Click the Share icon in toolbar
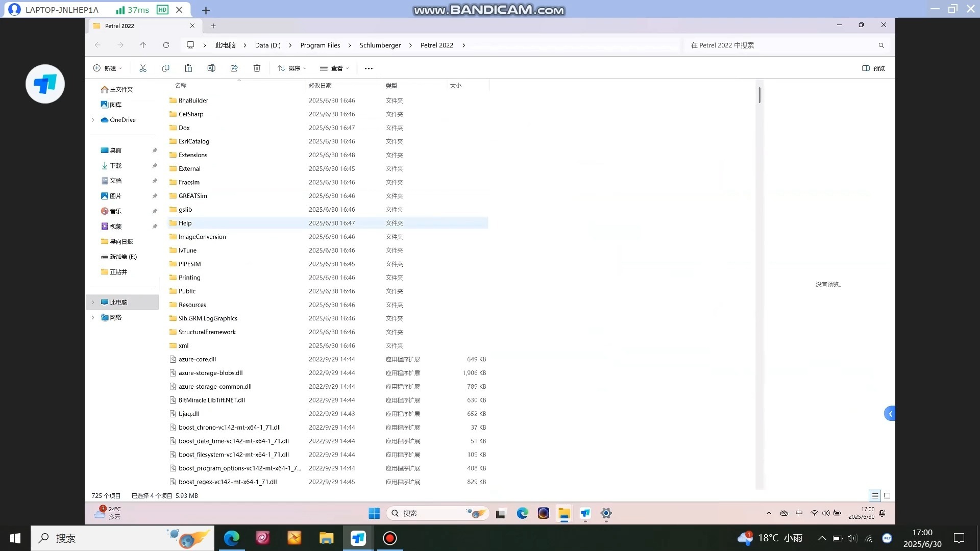This screenshot has height=551, width=980. pos(234,68)
